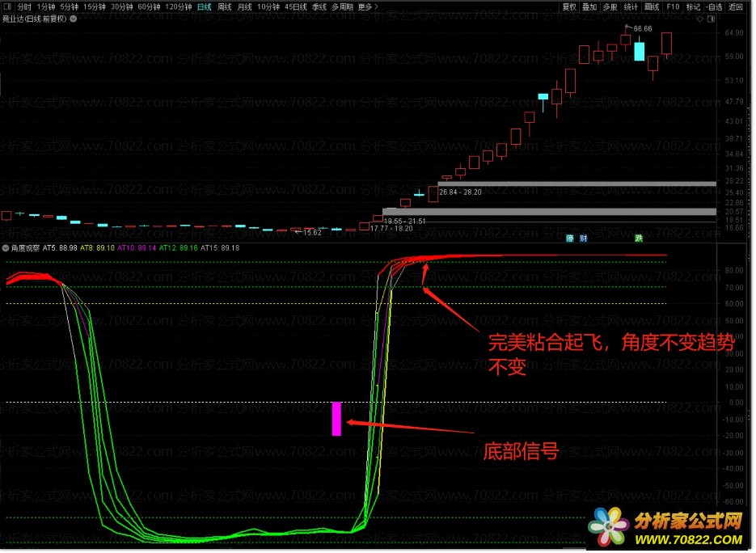The image size is (756, 553).
Task: Open the 统计 statistics tool
Action: [631, 6]
